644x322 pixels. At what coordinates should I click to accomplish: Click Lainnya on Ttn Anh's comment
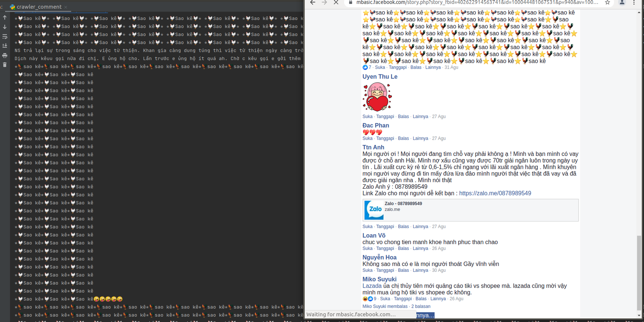tap(420, 226)
